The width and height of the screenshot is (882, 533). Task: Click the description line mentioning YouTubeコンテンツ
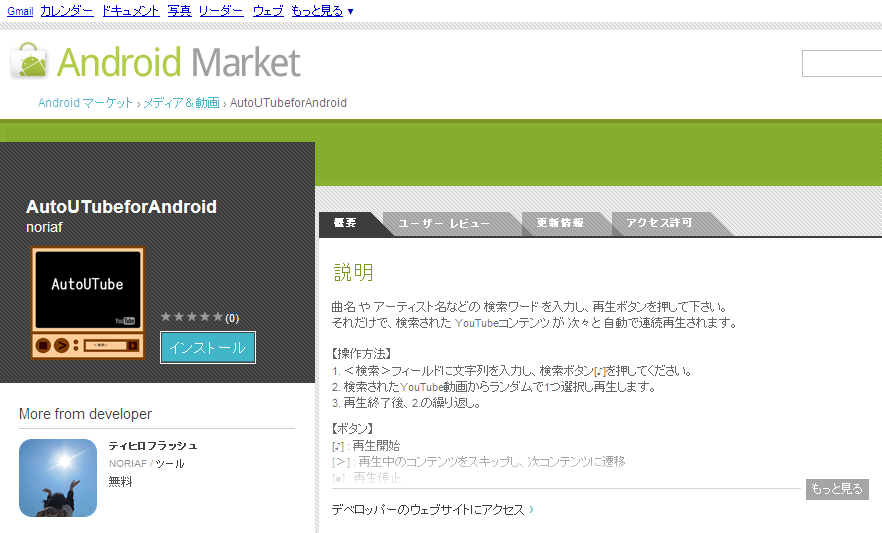click(534, 323)
